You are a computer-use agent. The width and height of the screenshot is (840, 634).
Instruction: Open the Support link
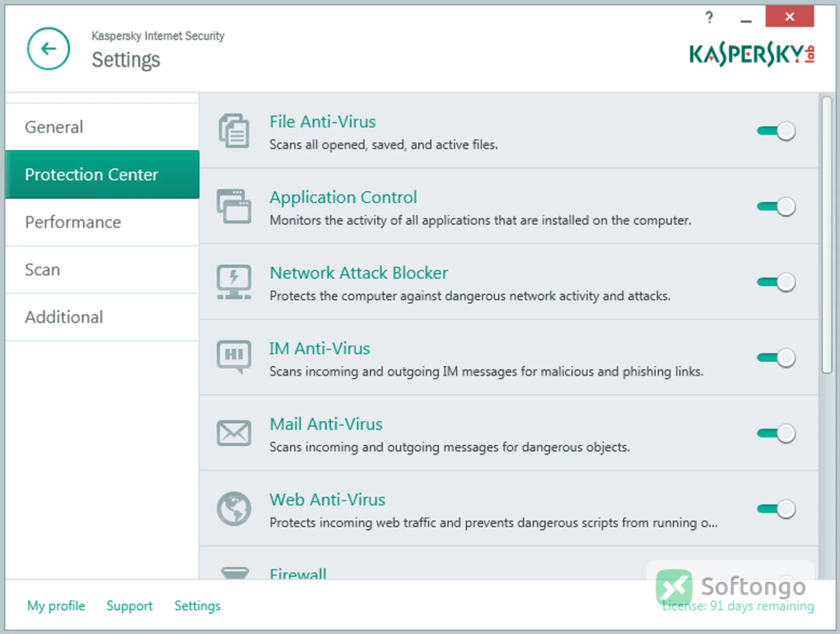click(x=129, y=606)
